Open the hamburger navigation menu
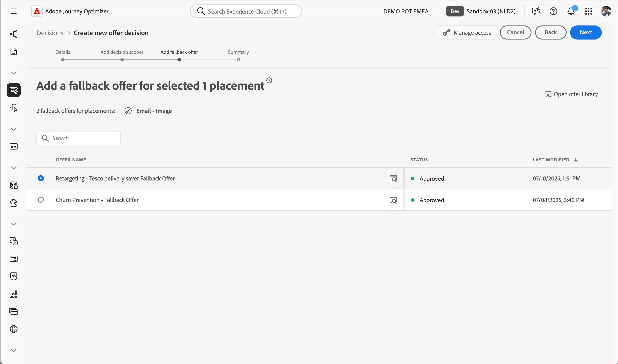 (13, 11)
